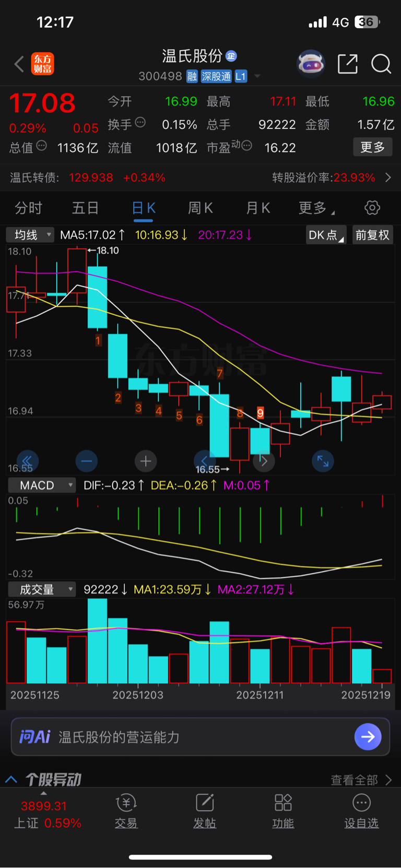Zoom out chart with minus button
The width and height of the screenshot is (401, 868).
tap(87, 461)
